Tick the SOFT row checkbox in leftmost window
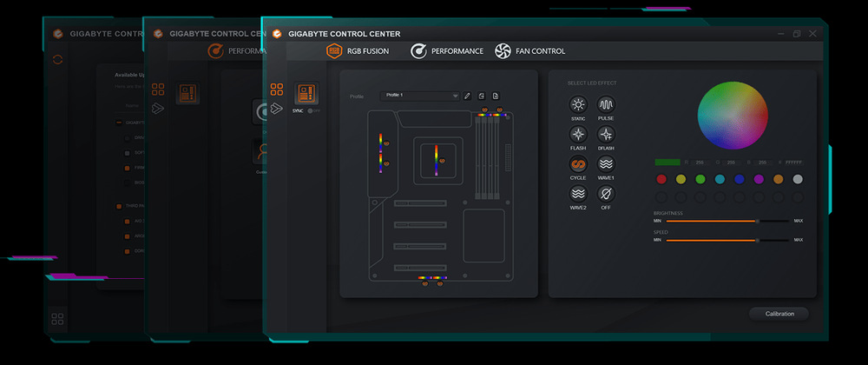Viewport: 868px width, 365px height. pyautogui.click(x=127, y=152)
